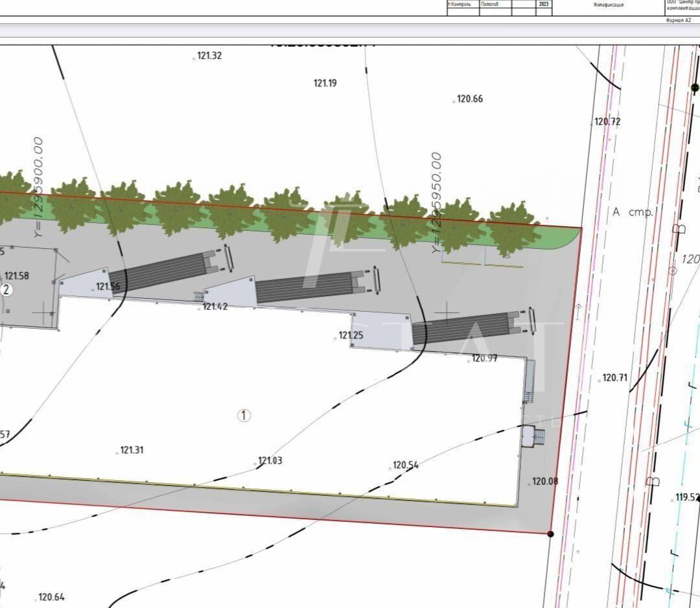This screenshot has height=608, width=700.
Task: Click the elevation label 121.32
Action: pyautogui.click(x=209, y=56)
